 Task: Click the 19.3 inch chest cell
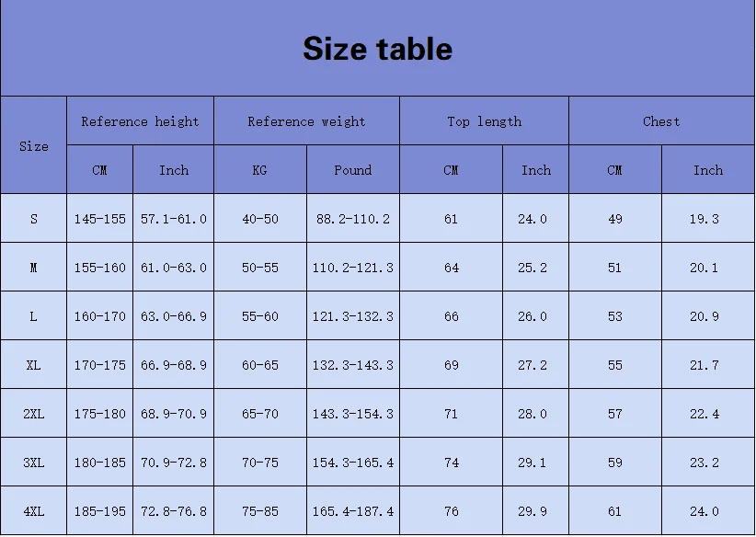tap(704, 219)
